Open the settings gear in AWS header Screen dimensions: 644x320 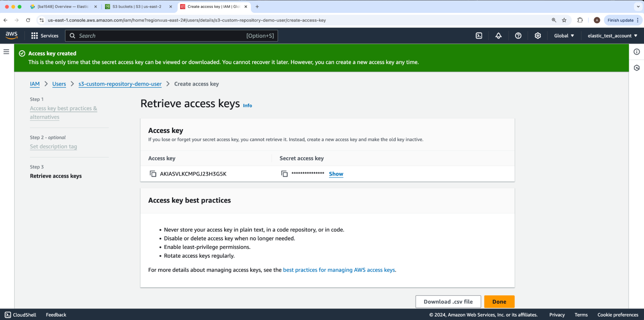pos(538,36)
